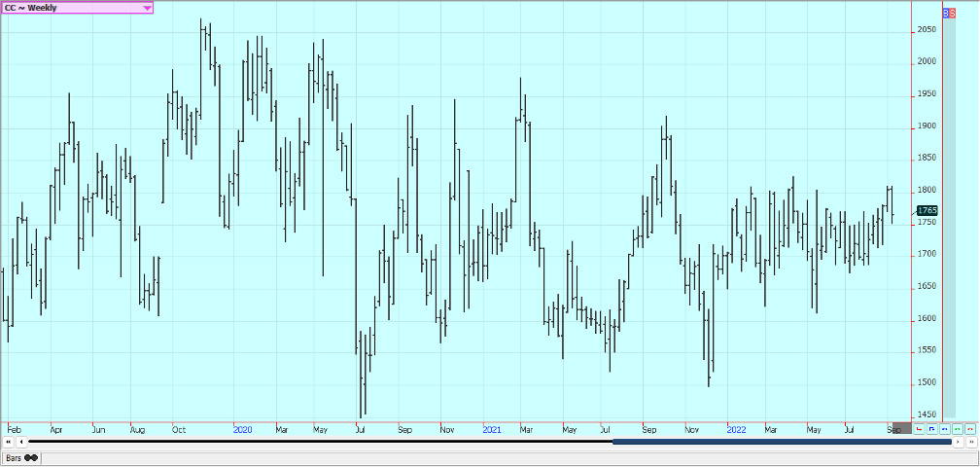Screen dimensions: 980x467
Task: Click the green dash icon below the price axis
Action: [x=957, y=429]
